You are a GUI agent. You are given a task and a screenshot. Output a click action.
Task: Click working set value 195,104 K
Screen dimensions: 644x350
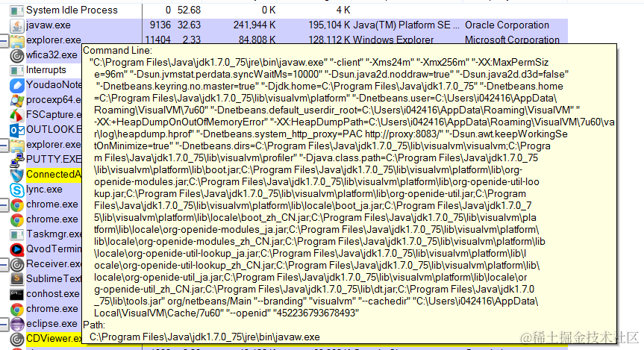pyautogui.click(x=329, y=25)
